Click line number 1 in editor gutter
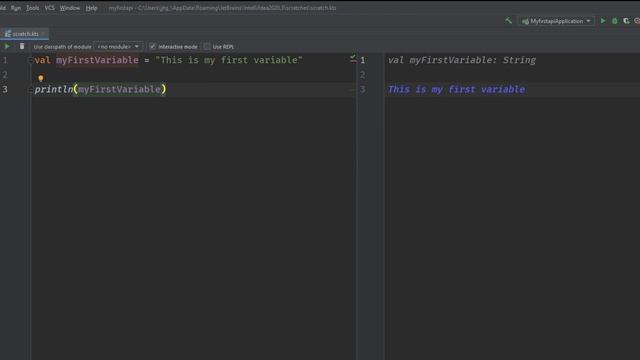The width and height of the screenshot is (640, 360). click(5, 60)
